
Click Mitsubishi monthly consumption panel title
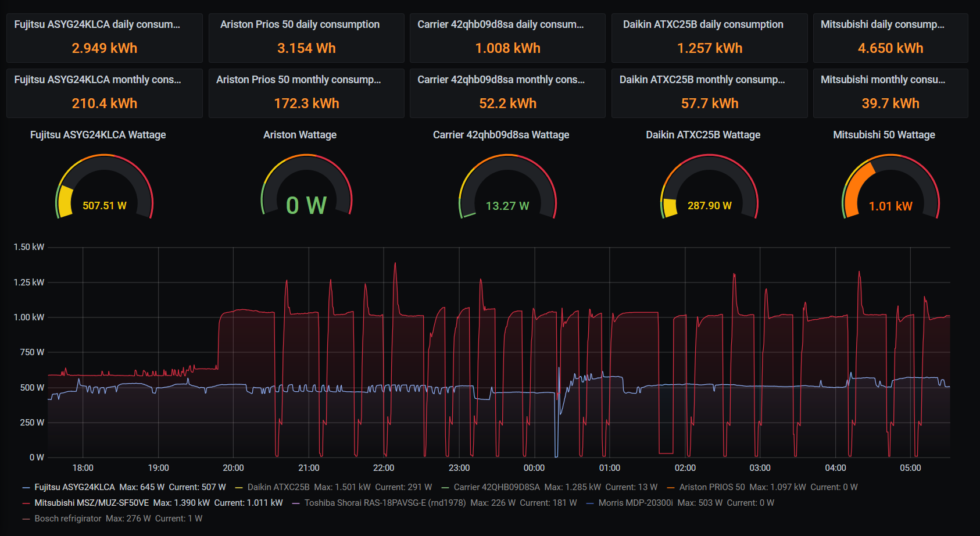point(883,80)
